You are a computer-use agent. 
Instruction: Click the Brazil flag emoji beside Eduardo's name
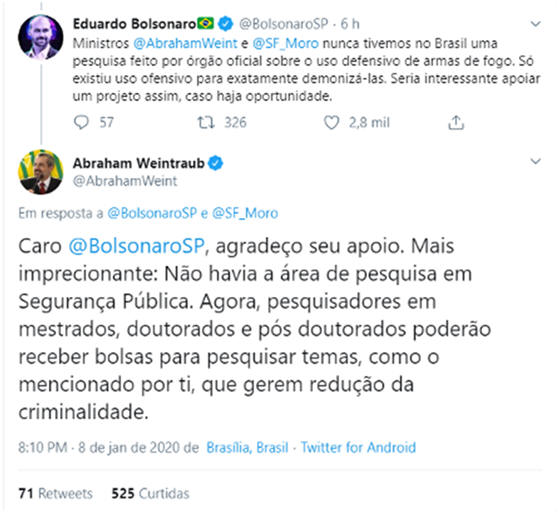206,23
